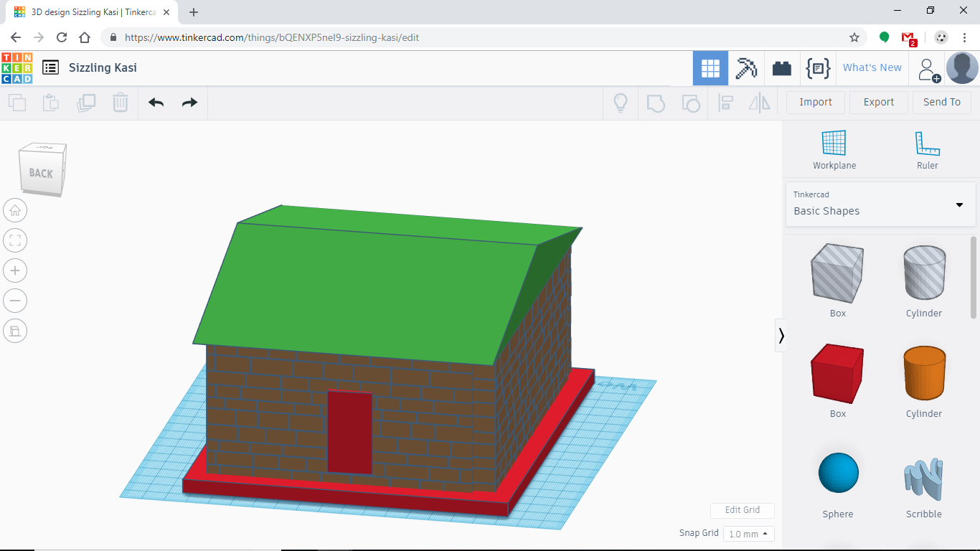The width and height of the screenshot is (980, 551).
Task: Undo the last action
Action: point(156,103)
